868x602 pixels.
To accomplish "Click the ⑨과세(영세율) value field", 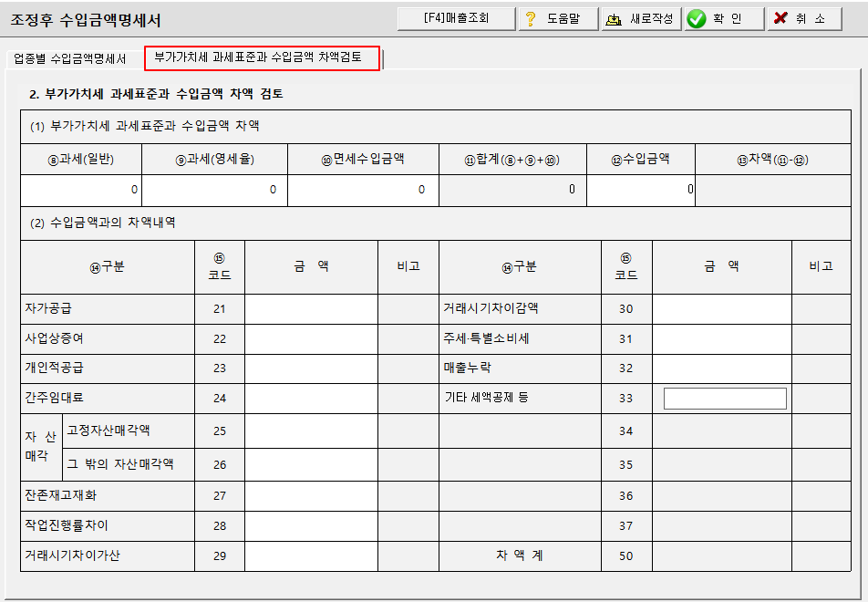I will (x=215, y=190).
